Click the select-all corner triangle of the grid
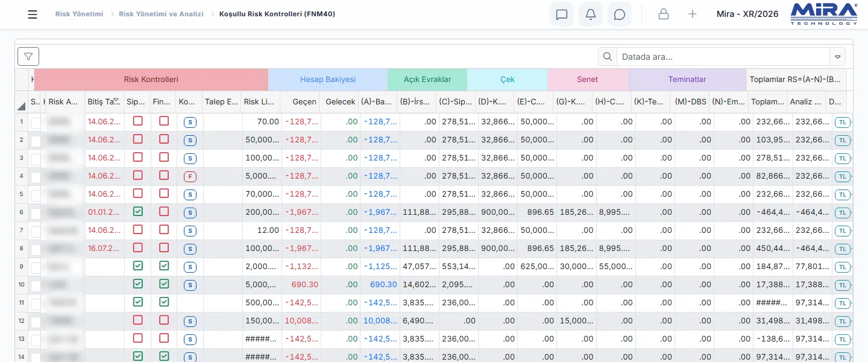This screenshot has height=362, width=868. pos(22,106)
